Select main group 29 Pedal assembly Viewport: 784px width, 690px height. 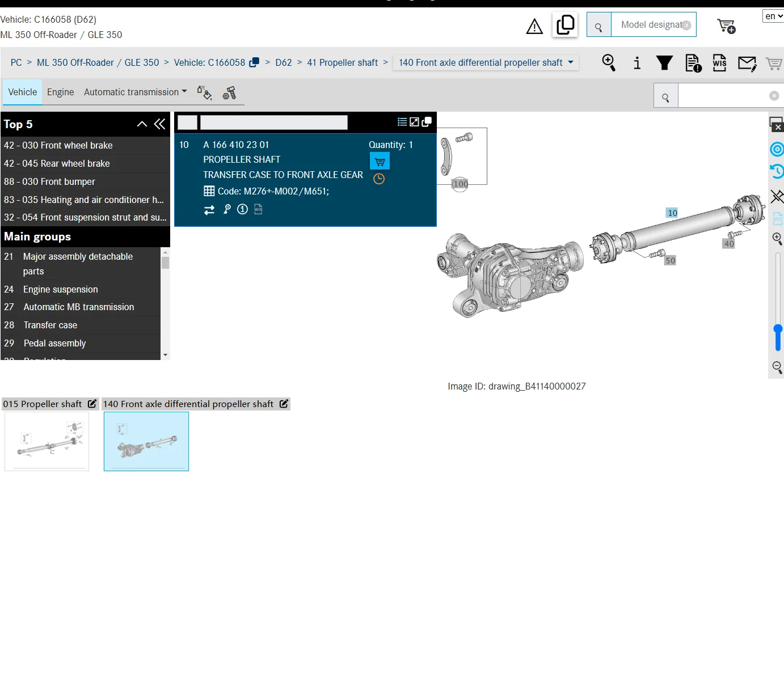tap(81, 344)
